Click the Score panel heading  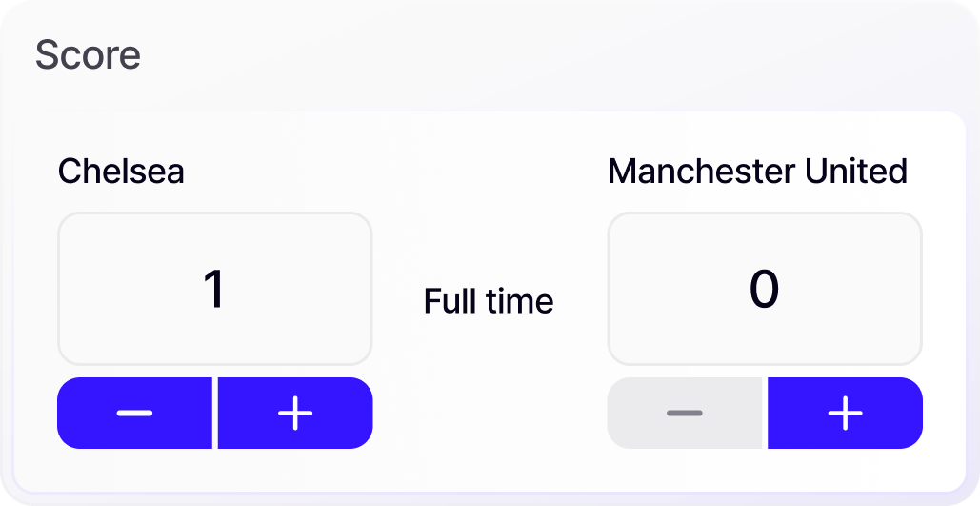pyautogui.click(x=88, y=55)
